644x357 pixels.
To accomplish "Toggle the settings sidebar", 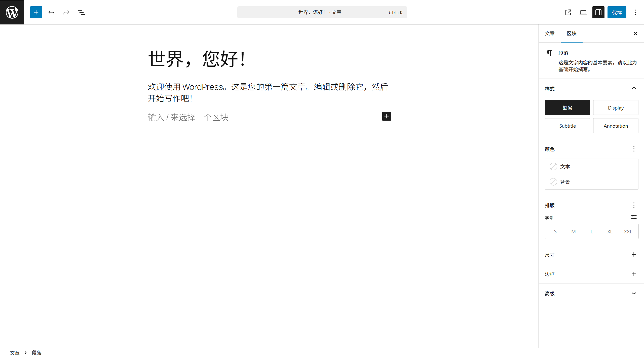I will 598,12.
